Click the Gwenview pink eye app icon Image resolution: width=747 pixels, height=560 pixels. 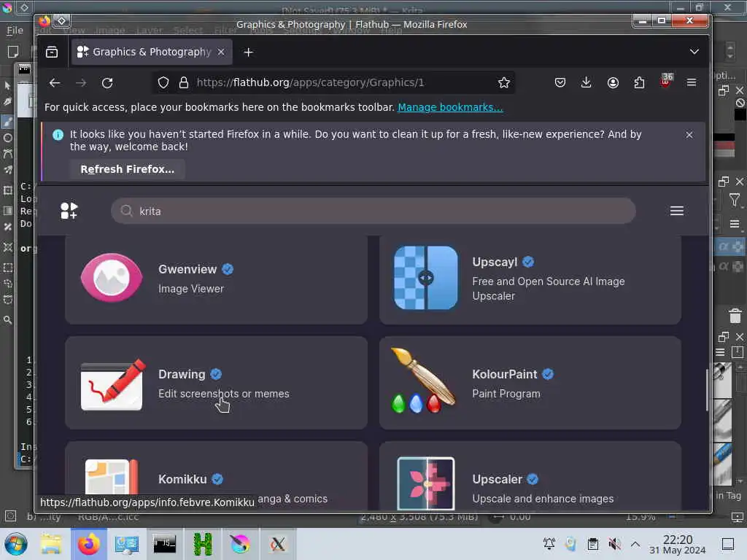[x=112, y=278]
